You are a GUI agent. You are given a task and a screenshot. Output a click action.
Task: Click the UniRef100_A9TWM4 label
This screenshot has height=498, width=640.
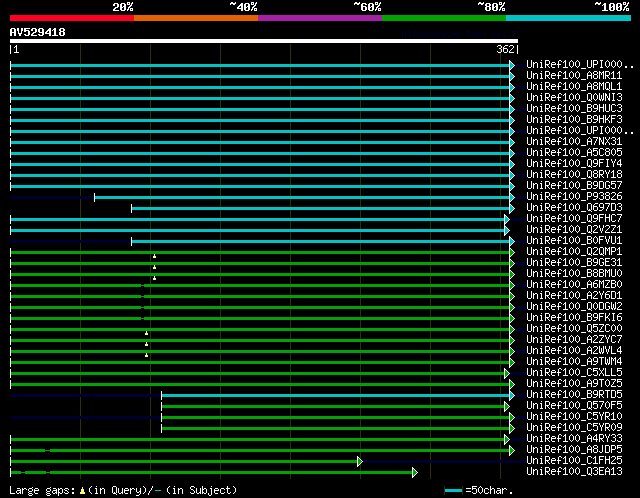coord(574,362)
